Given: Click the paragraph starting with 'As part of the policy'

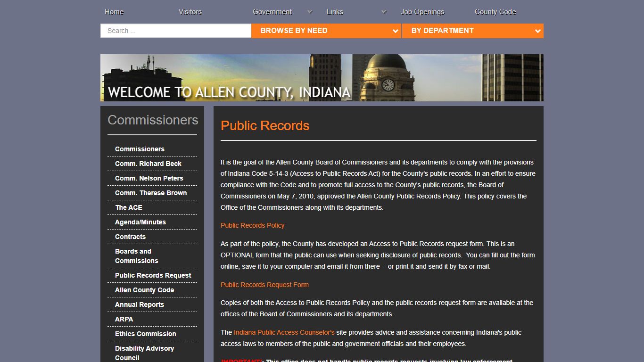Looking at the screenshot, I should pyautogui.click(x=378, y=255).
